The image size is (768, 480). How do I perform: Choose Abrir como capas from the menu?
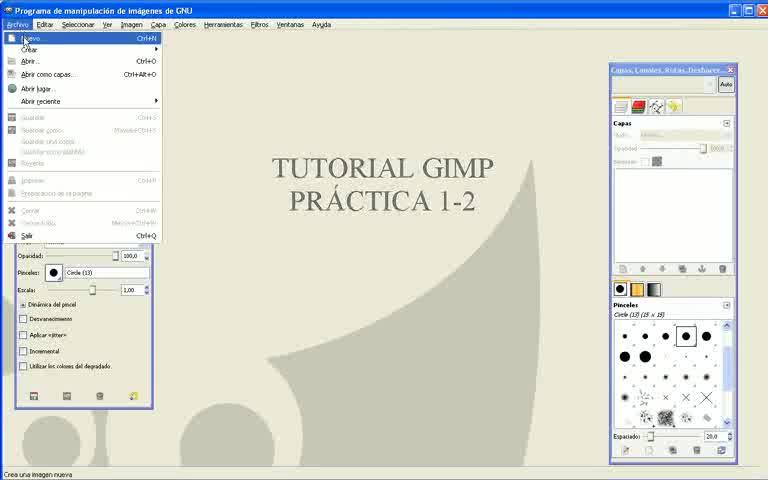tap(82, 74)
